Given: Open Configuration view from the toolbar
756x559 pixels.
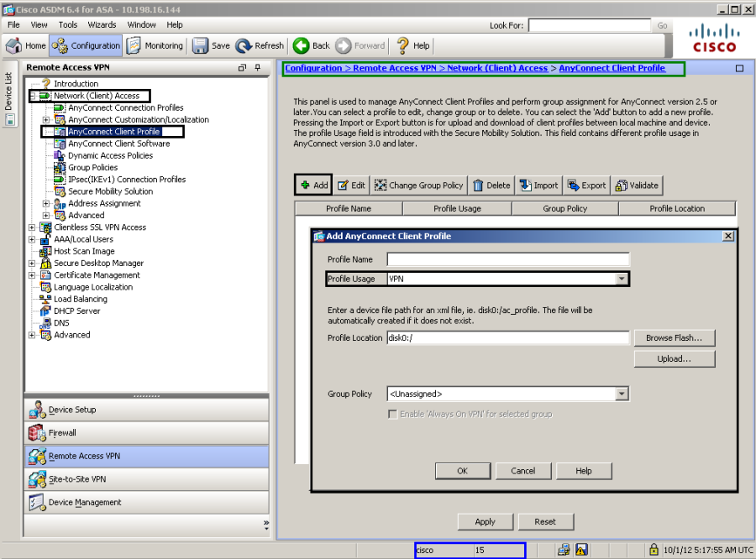Looking at the screenshot, I should (86, 46).
